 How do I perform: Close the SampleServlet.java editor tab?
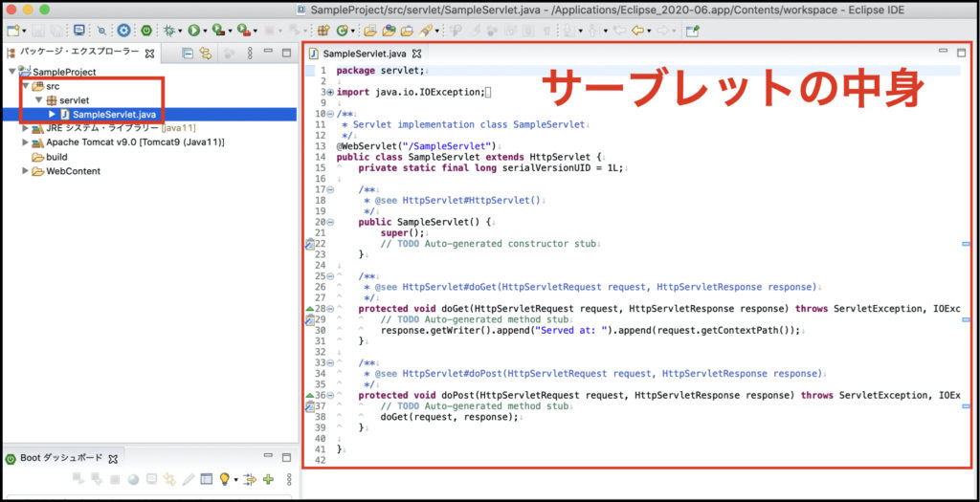pos(417,54)
